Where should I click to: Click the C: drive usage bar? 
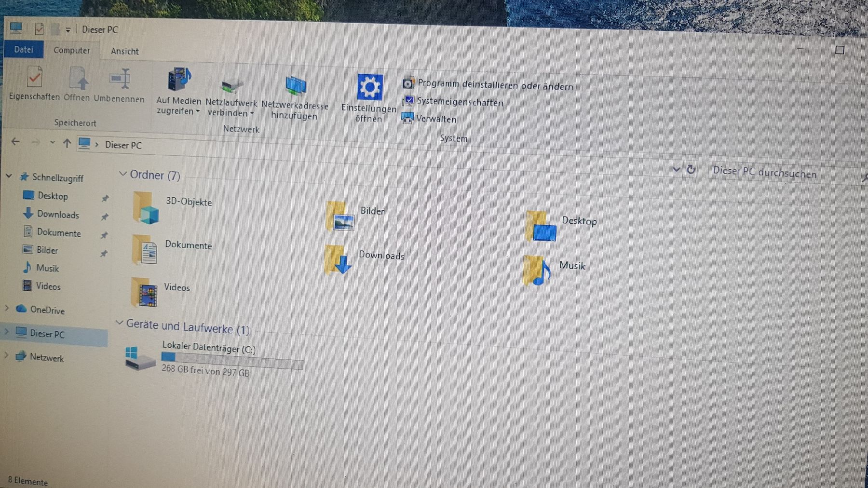pyautogui.click(x=232, y=360)
